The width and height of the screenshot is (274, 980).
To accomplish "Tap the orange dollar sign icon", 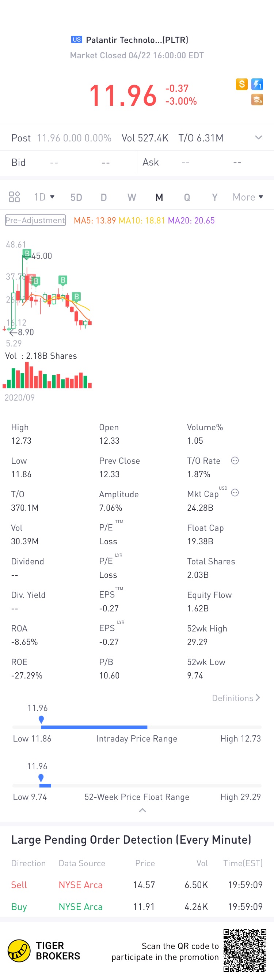I will [x=241, y=84].
